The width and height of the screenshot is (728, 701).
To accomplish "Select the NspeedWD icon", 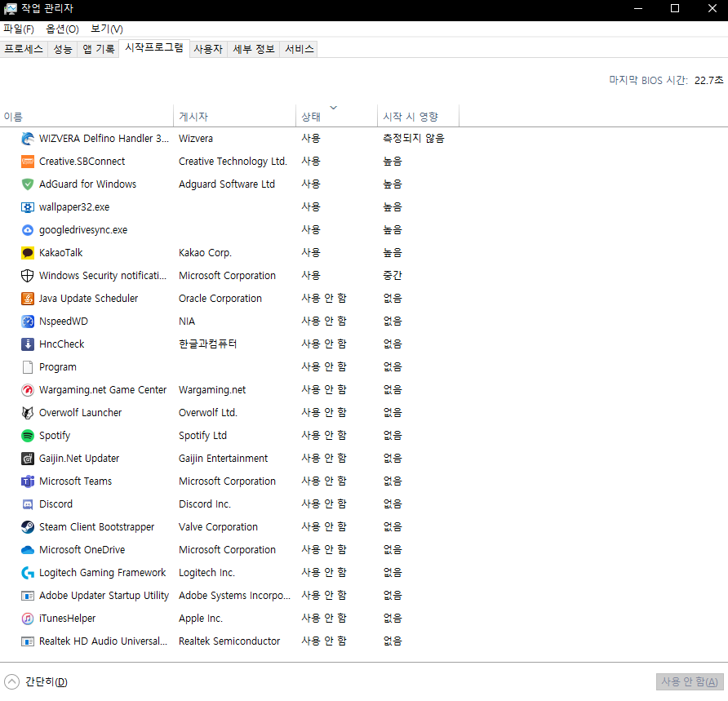I will pyautogui.click(x=28, y=322).
